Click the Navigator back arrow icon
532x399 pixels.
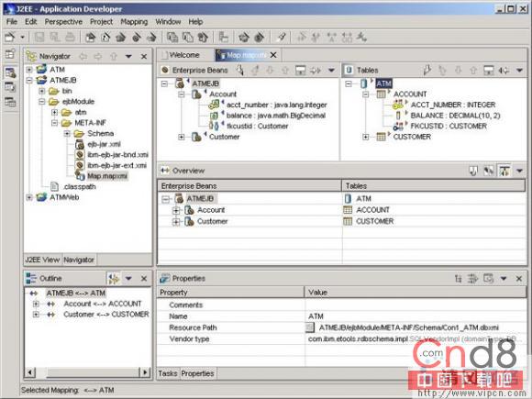[x=83, y=56]
